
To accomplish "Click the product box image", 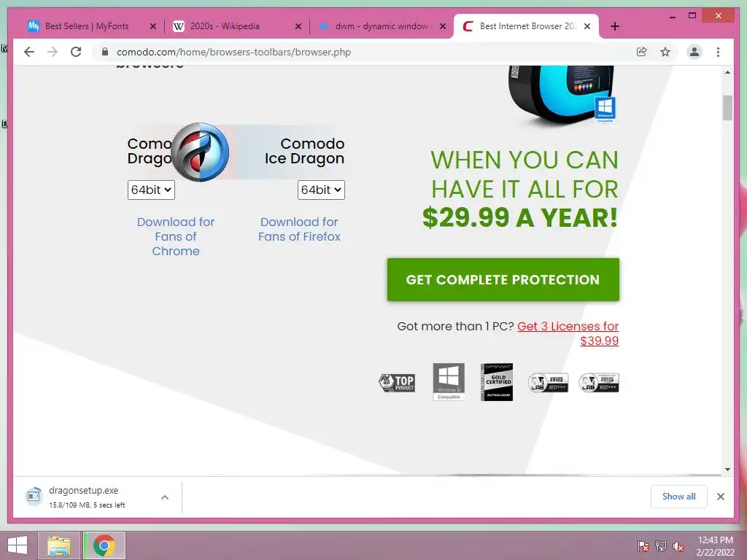I will (562, 94).
